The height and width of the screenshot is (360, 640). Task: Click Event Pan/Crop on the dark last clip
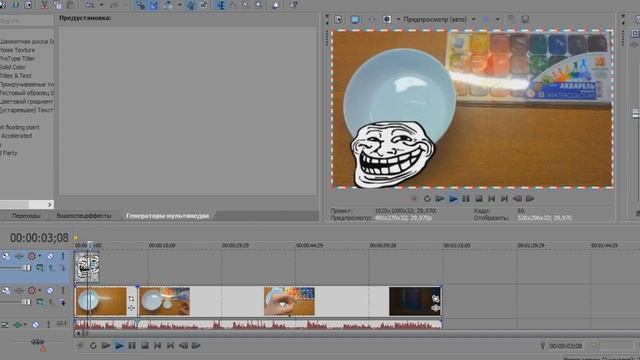(436, 299)
